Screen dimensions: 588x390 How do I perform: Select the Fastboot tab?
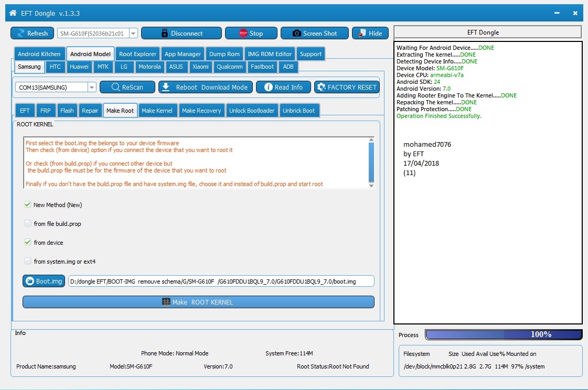[262, 67]
